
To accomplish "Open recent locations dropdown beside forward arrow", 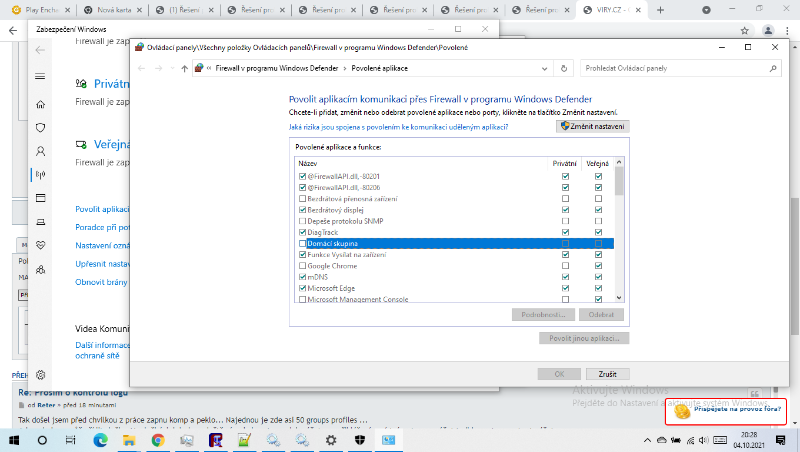I will point(172,68).
